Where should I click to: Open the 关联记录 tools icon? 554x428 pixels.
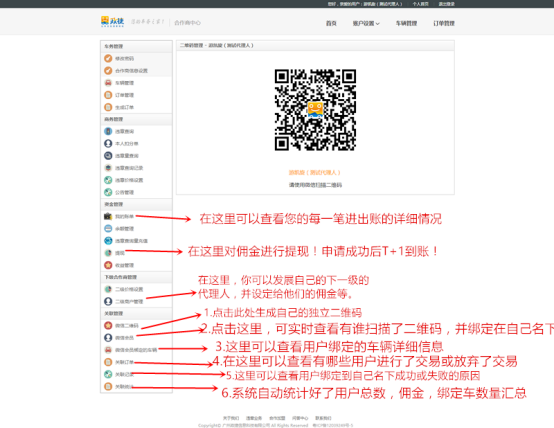pyautogui.click(x=108, y=374)
